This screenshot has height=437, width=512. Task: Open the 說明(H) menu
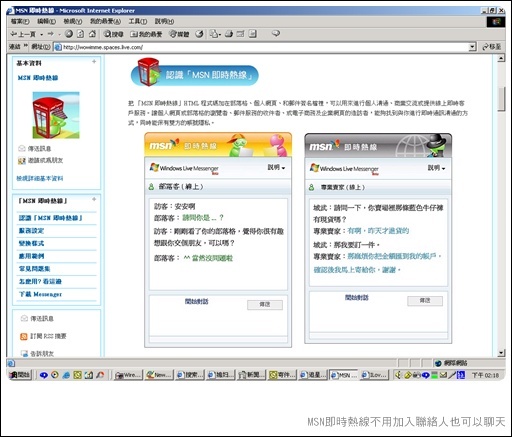click(x=164, y=21)
